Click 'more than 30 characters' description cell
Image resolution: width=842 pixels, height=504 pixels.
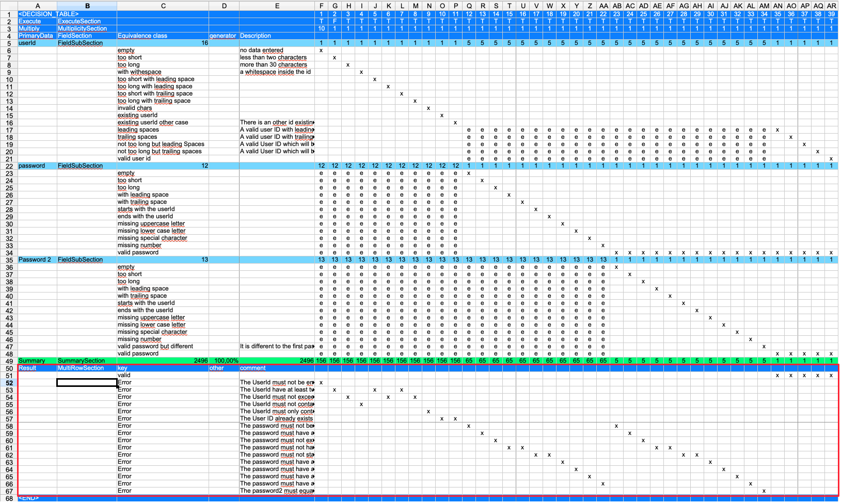(x=277, y=64)
